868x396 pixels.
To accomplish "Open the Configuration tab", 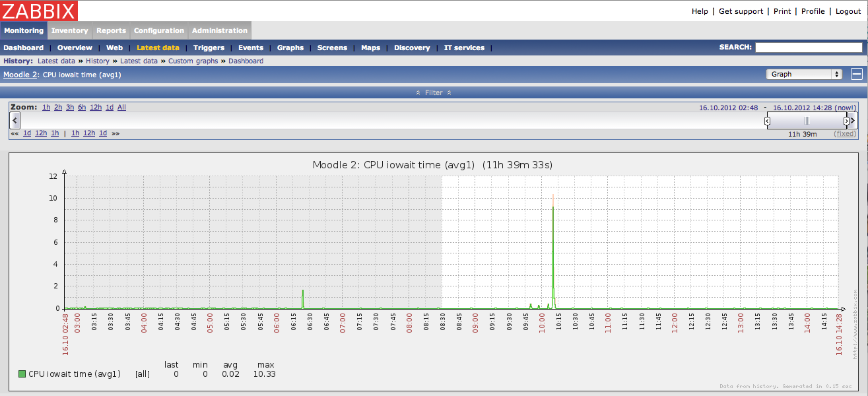I will coord(159,30).
